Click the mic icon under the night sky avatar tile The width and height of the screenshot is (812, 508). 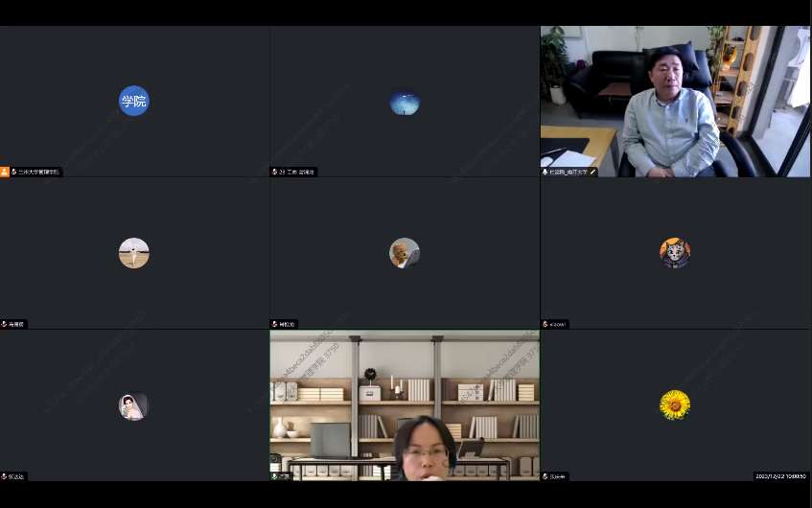275,173
